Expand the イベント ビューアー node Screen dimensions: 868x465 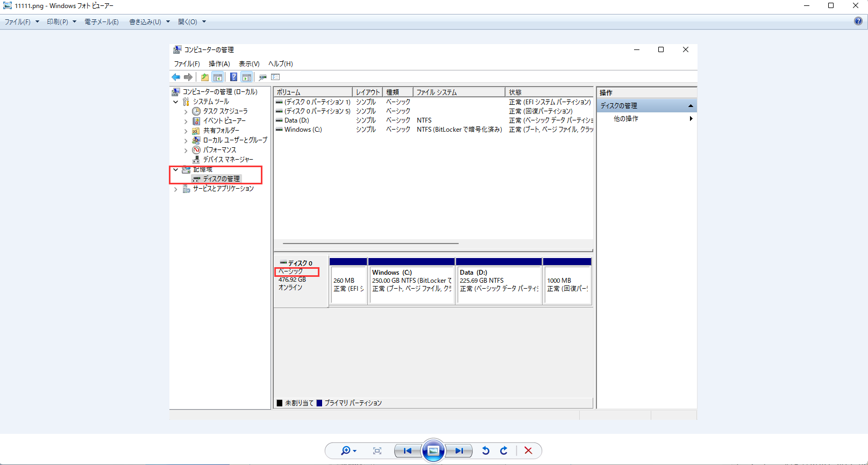[186, 121]
